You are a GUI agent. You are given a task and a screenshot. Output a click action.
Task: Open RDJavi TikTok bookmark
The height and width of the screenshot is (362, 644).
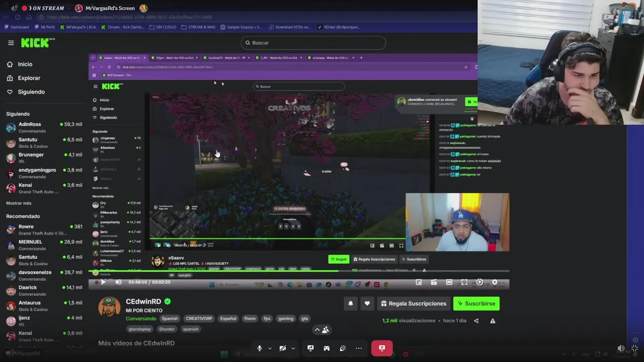tap(338, 27)
